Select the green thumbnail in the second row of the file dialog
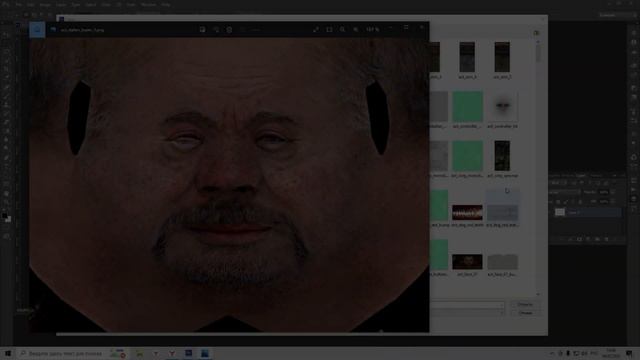 click(467, 106)
